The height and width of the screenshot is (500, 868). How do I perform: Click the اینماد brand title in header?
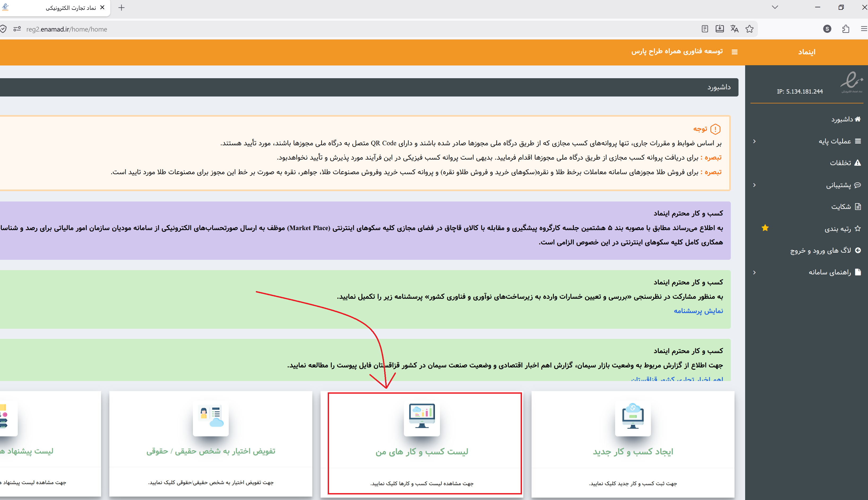pyautogui.click(x=806, y=52)
